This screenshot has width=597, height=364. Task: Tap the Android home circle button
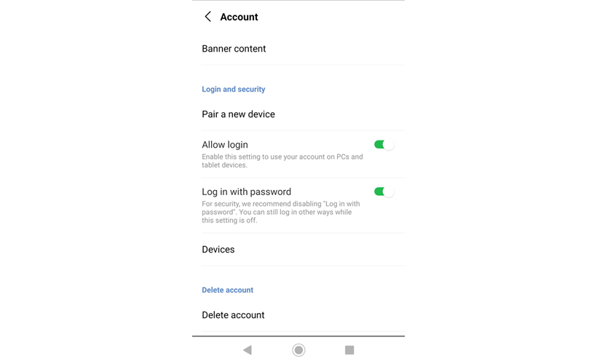click(x=298, y=350)
